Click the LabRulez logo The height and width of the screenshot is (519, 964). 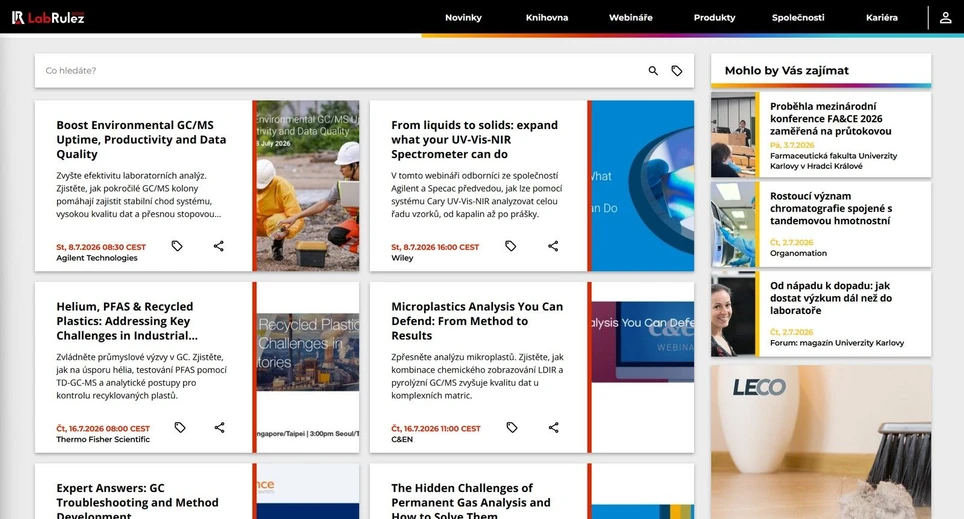(48, 17)
